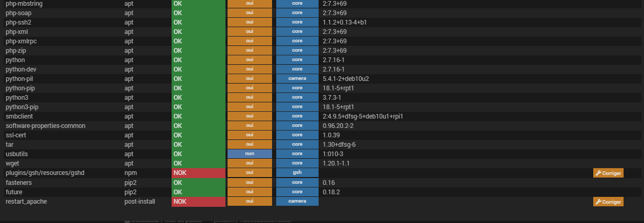Click the 'oui' badge in tar row
Image resolution: width=644 pixels, height=223 pixels.
pos(250,144)
